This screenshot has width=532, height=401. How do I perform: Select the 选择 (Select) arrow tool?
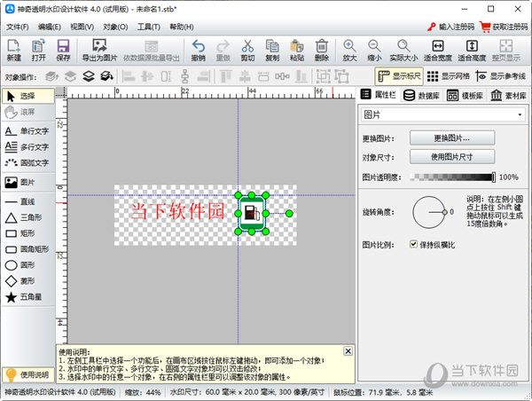(x=27, y=96)
